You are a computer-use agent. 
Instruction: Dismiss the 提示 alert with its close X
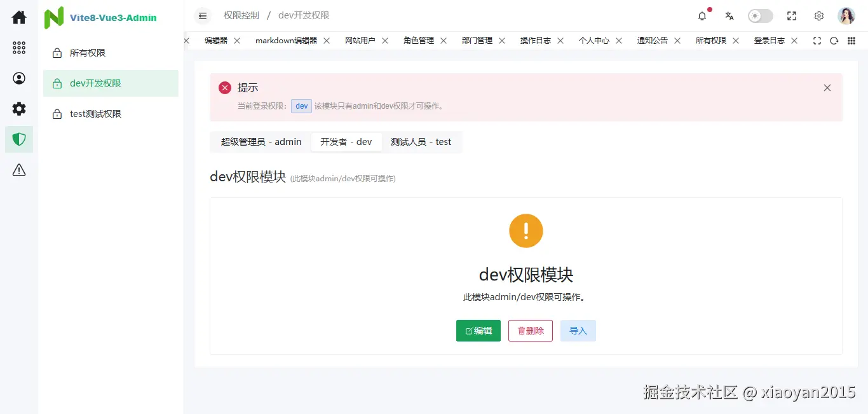[827, 88]
